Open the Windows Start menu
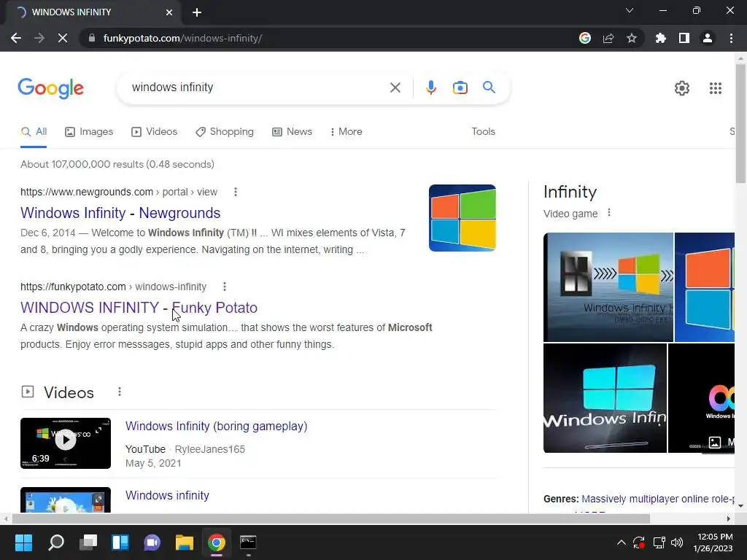 (x=23, y=542)
